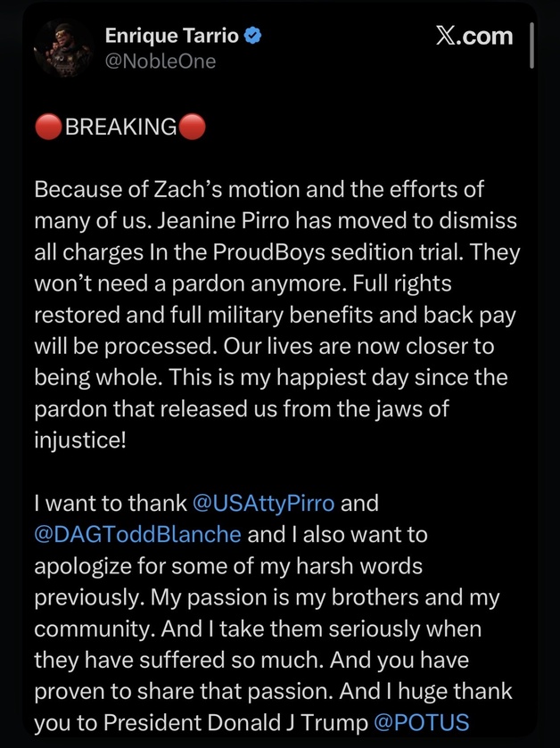Viewport: 560px width, 748px height.
Task: Open the @USAttyPirro mention
Action: [264, 503]
